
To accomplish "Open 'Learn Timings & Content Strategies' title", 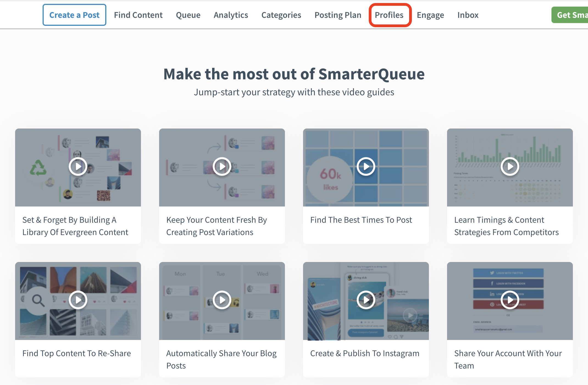I will pos(506,226).
